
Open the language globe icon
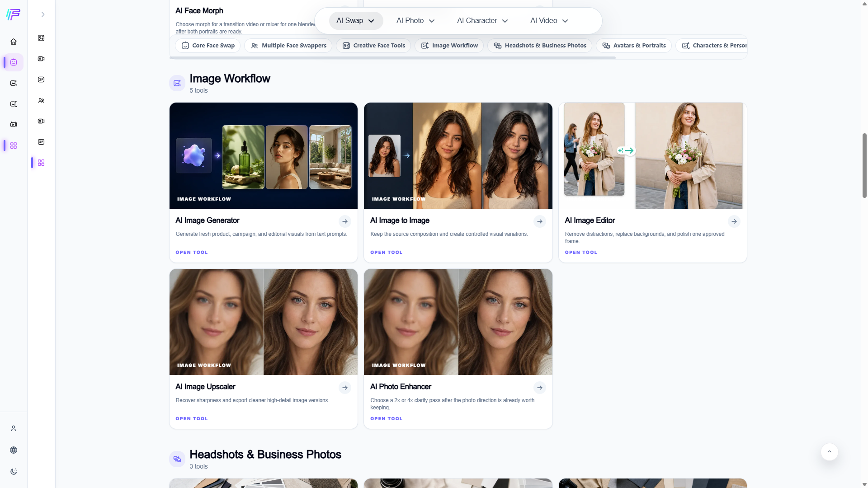pyautogui.click(x=14, y=450)
